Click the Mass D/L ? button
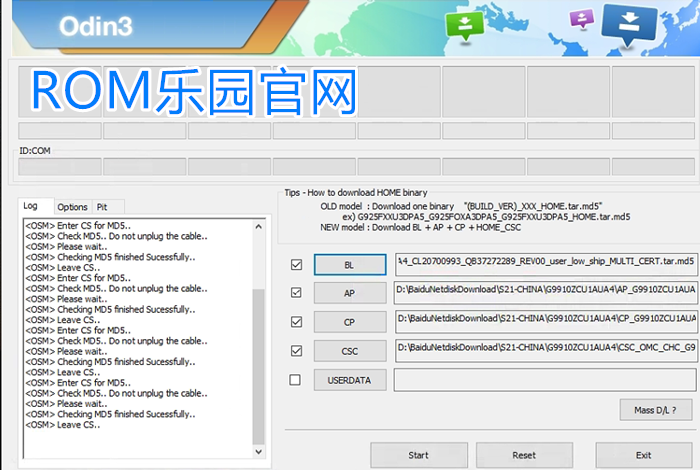 pyautogui.click(x=655, y=410)
